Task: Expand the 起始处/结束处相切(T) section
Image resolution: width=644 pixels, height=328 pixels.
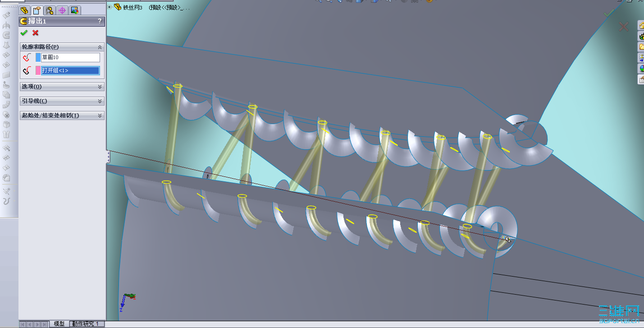Action: pyautogui.click(x=100, y=115)
